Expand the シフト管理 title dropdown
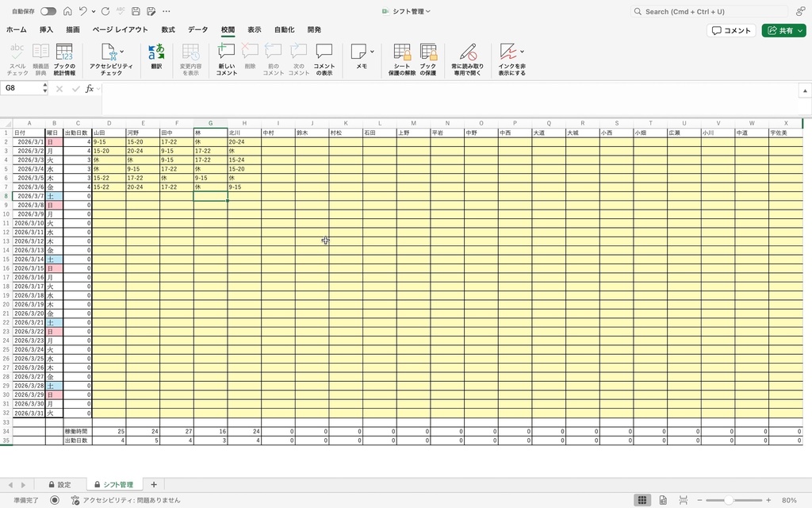The height and width of the screenshot is (508, 812). [428, 11]
